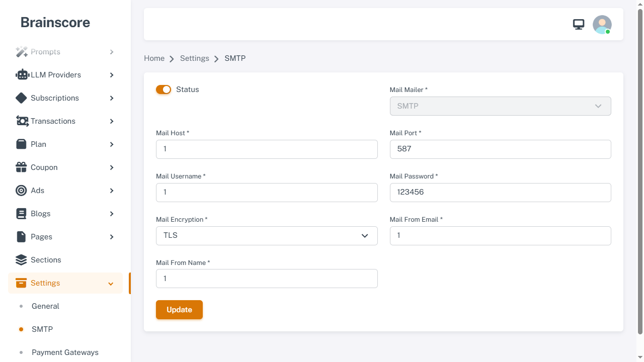Image resolution: width=644 pixels, height=362 pixels.
Task: Expand the Blogs chevron
Action: click(x=112, y=214)
